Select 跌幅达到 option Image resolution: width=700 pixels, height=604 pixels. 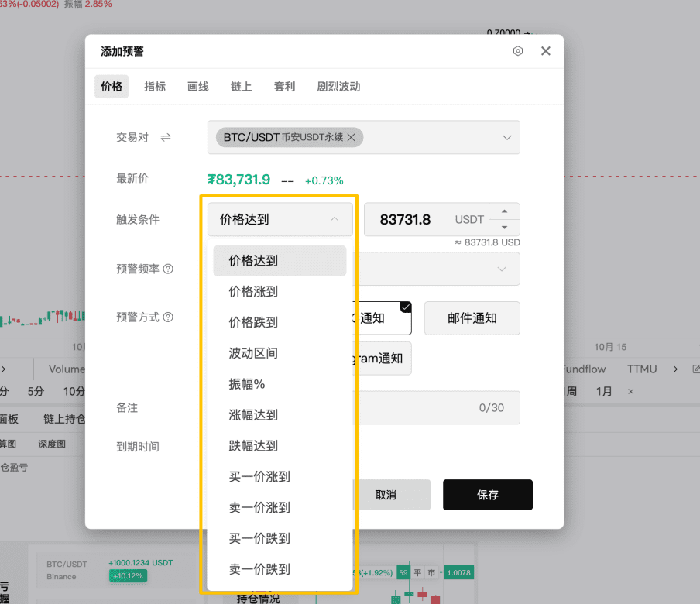click(280, 445)
